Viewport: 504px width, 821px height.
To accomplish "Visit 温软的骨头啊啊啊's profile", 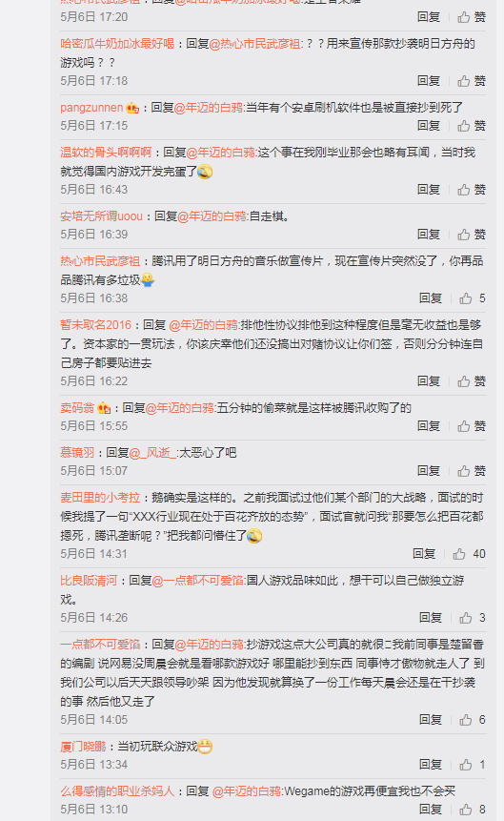I will [106, 153].
